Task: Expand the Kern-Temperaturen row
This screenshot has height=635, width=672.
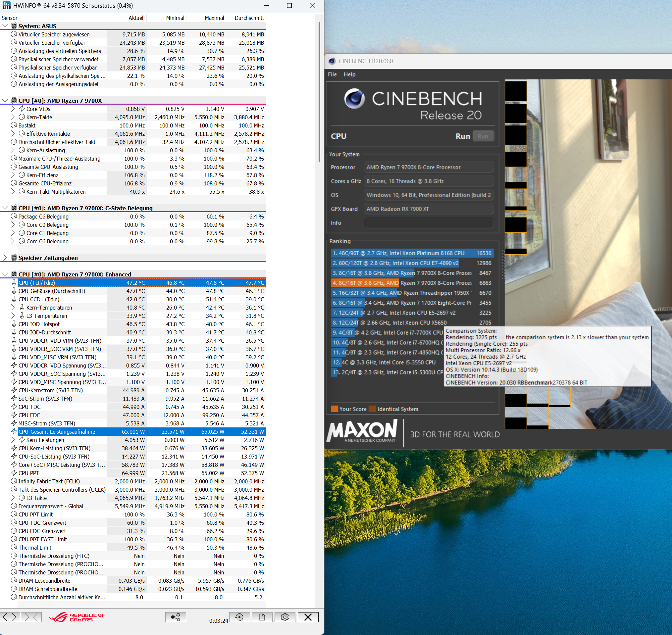Action: coord(13,307)
